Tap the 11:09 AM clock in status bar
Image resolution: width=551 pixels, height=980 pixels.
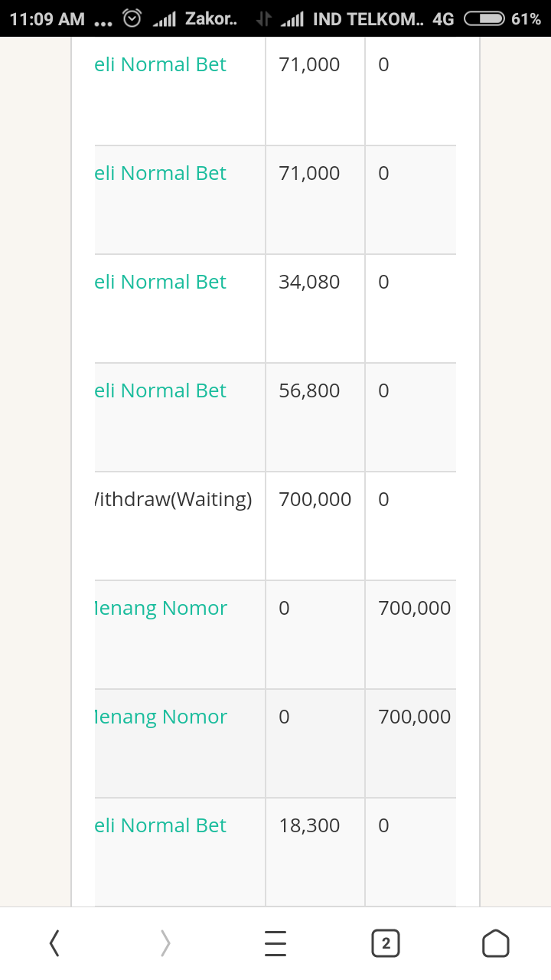[x=47, y=19]
